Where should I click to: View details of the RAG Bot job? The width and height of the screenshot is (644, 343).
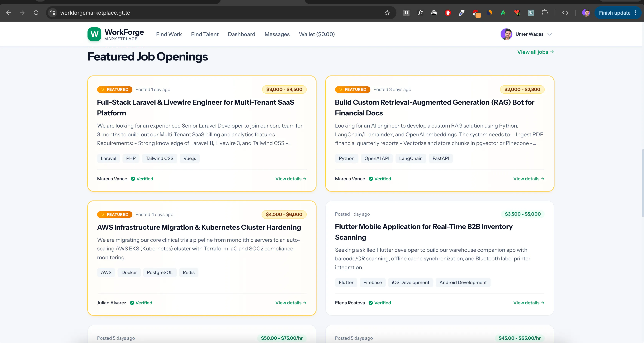coord(529,179)
